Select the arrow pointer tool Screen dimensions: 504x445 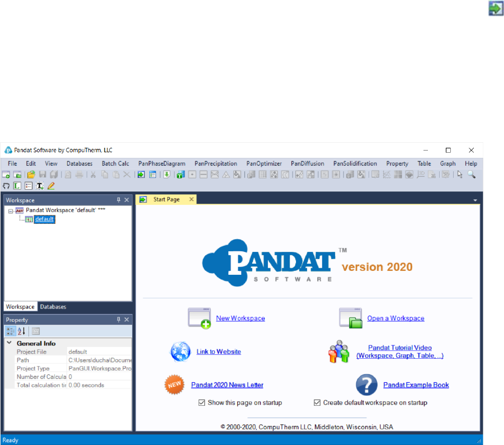coord(460,175)
